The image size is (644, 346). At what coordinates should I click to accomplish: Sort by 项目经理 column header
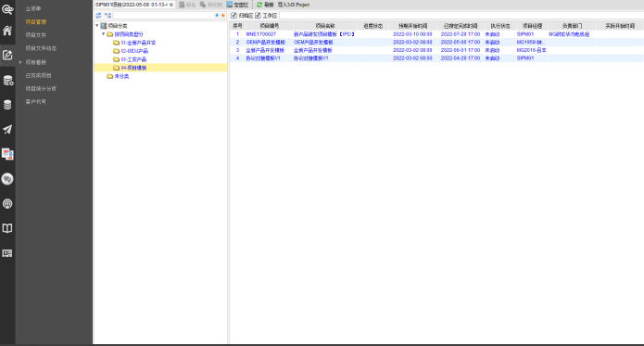pyautogui.click(x=532, y=26)
